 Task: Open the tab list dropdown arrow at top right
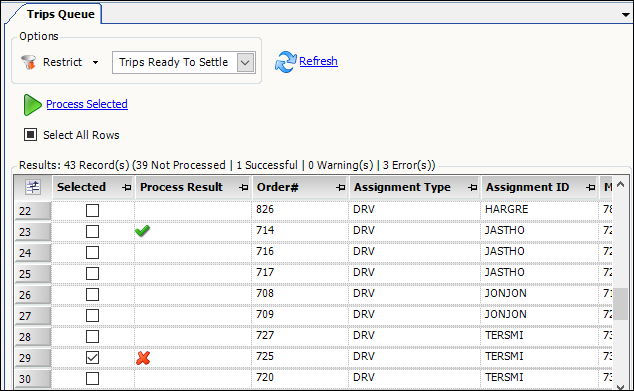click(626, 15)
